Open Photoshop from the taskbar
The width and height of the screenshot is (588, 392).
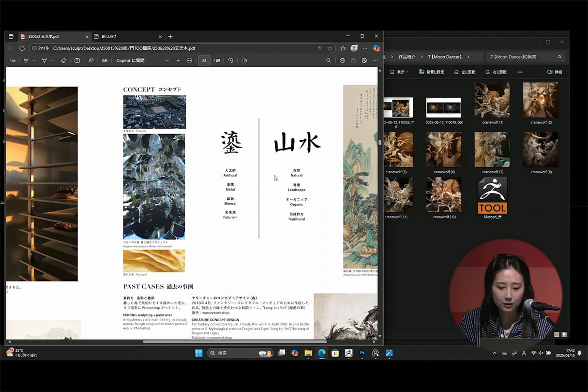pyautogui.click(x=362, y=353)
